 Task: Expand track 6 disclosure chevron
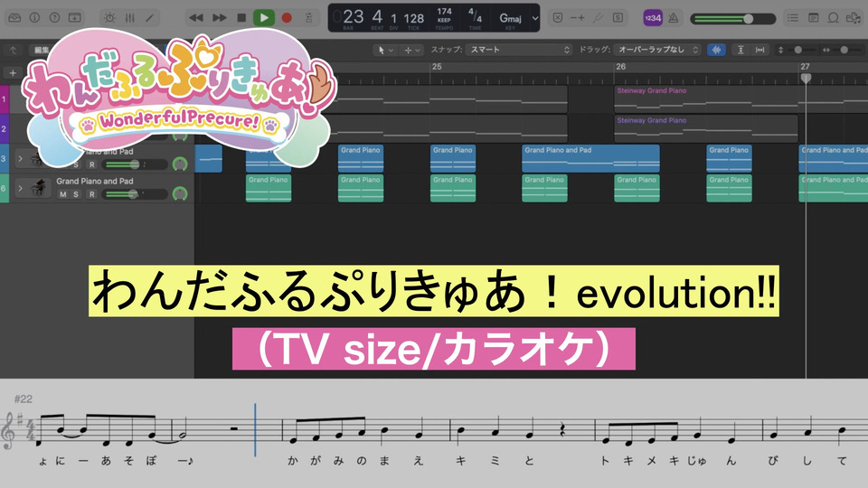(x=20, y=188)
